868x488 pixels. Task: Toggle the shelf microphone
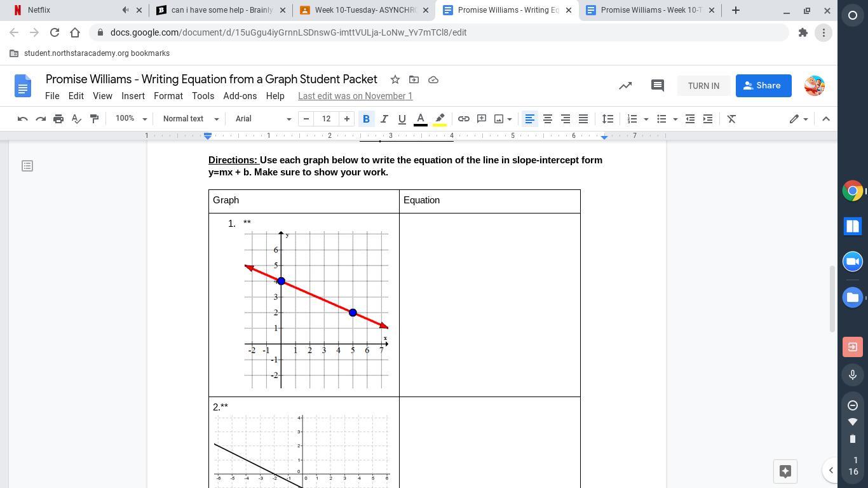[x=853, y=375]
